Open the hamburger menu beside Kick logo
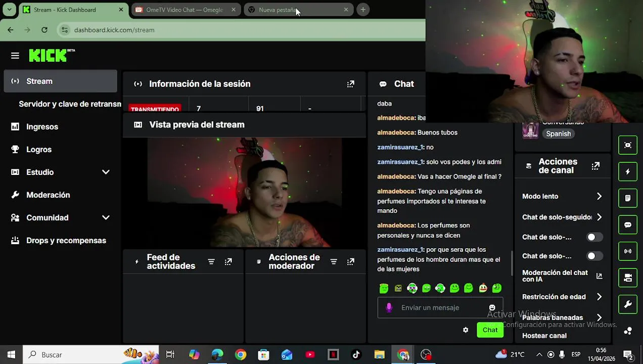The image size is (643, 364). [15, 56]
